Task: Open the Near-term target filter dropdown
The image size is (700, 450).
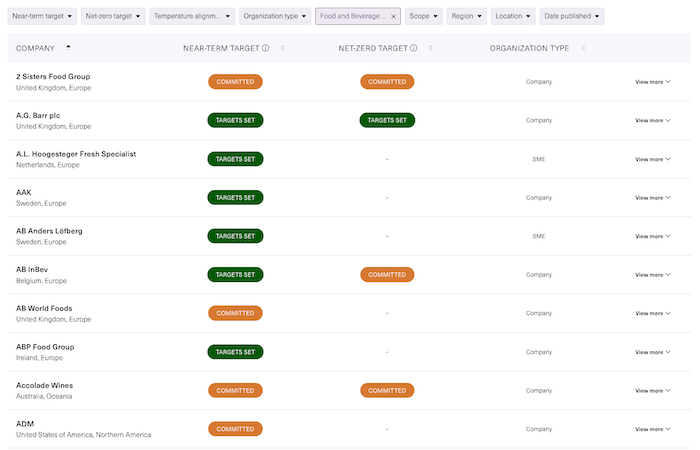Action: pos(43,17)
